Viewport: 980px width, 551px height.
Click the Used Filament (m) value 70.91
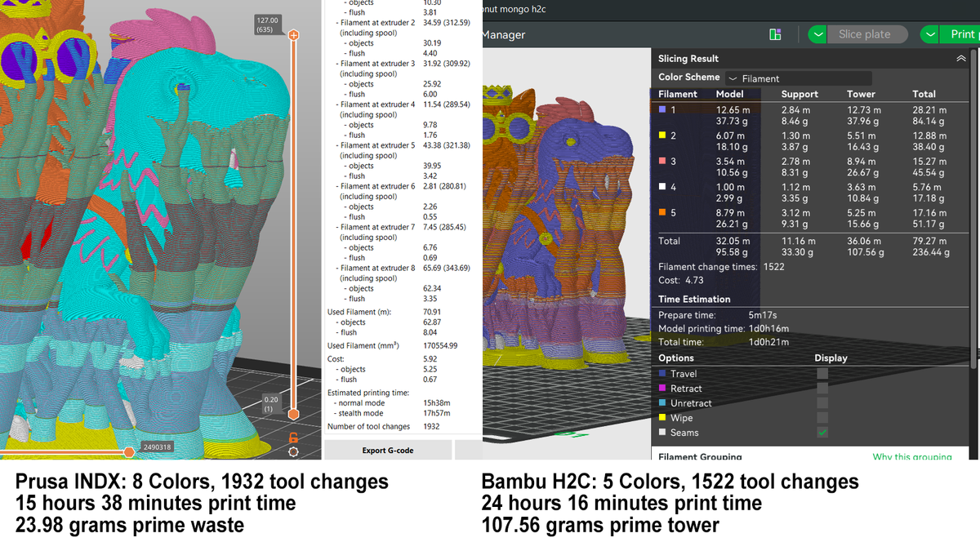tap(432, 312)
